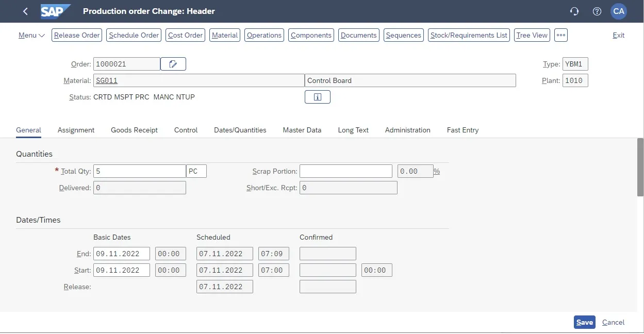Click the vertical scrollbar on the right
Screen dimensions: 644x334
coord(640,168)
